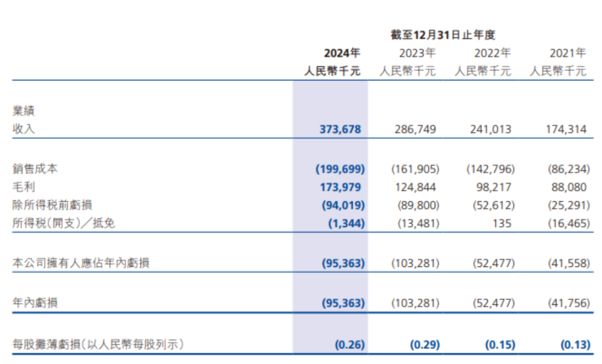Click the revenue value 373,678
602x364 pixels.
point(340,129)
